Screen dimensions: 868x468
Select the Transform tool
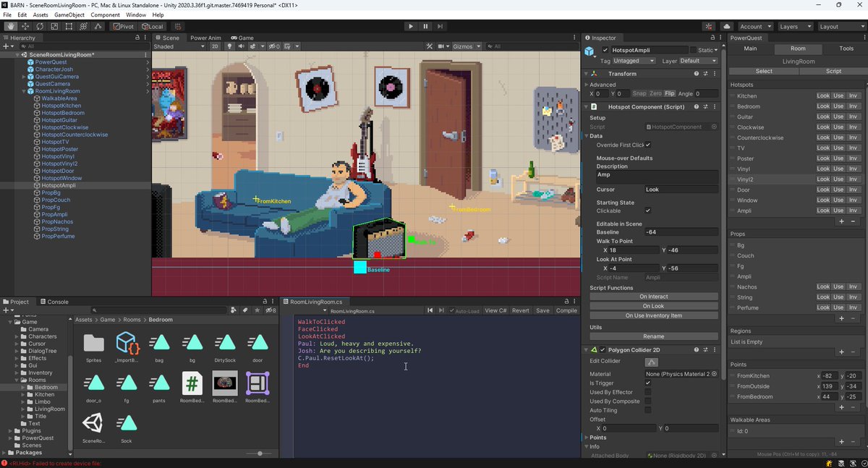(x=85, y=26)
